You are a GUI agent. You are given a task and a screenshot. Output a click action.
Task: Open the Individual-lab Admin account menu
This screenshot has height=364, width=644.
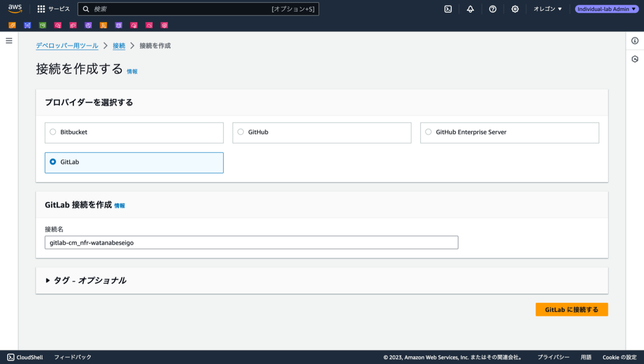click(x=606, y=8)
